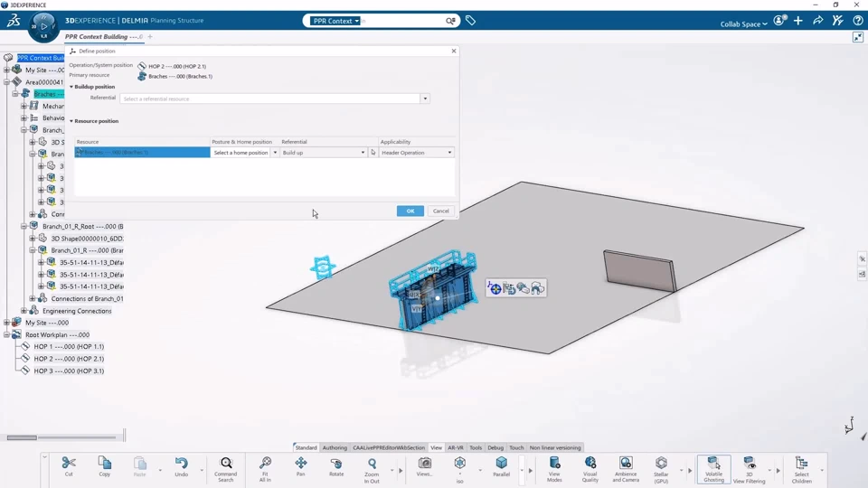Click the gray wall object in 3D view

pos(640,271)
